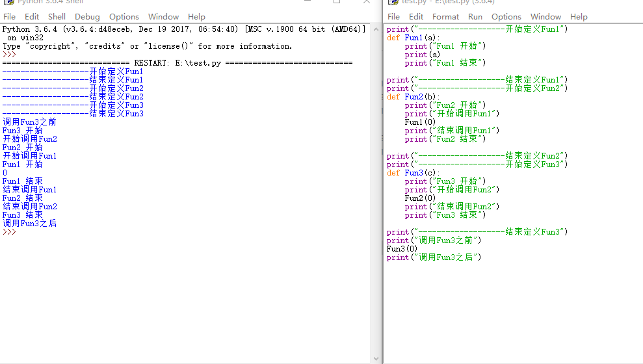Open the Shell window's Help menu
Viewport: 643px width, 364px height.
[x=196, y=16]
